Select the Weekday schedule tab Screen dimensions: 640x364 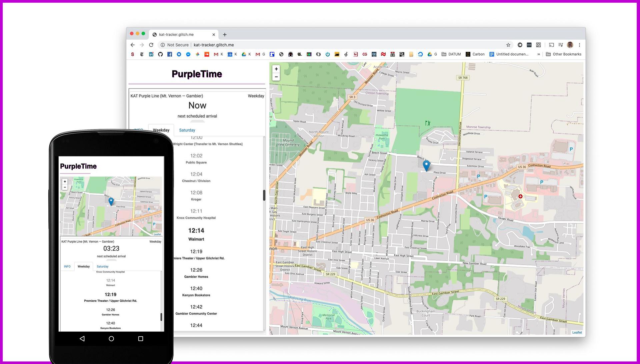[x=161, y=130]
